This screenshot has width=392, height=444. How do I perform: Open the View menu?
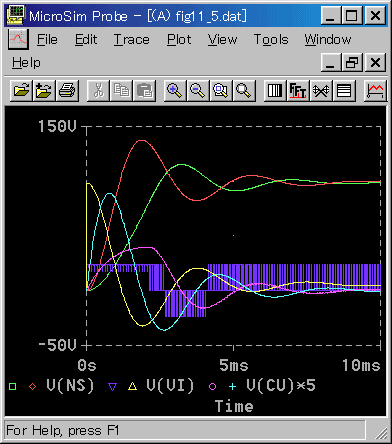click(x=223, y=40)
